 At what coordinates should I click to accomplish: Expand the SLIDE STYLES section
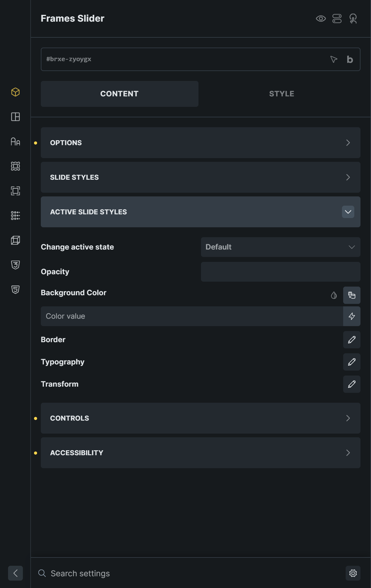[x=201, y=177]
